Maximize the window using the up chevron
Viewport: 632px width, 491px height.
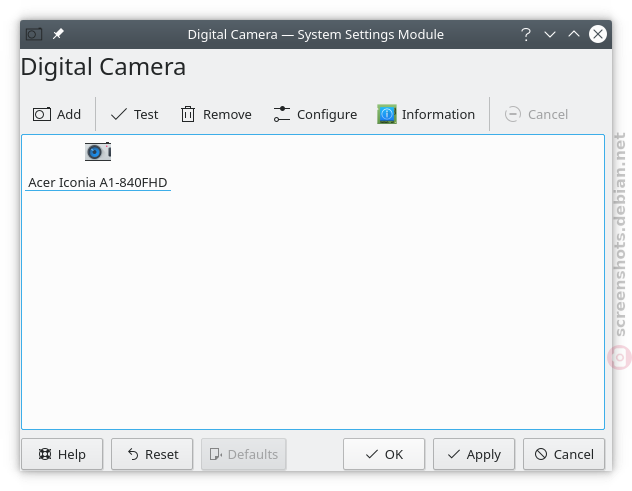(x=574, y=34)
